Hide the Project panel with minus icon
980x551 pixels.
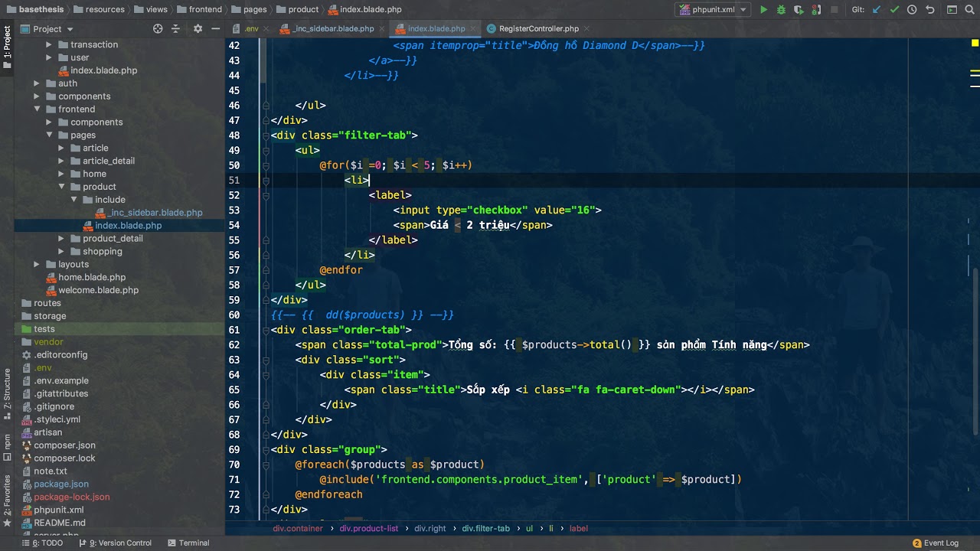tap(215, 28)
